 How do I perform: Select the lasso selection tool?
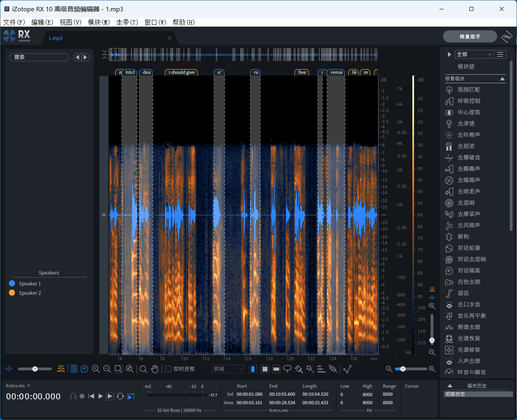click(x=288, y=369)
